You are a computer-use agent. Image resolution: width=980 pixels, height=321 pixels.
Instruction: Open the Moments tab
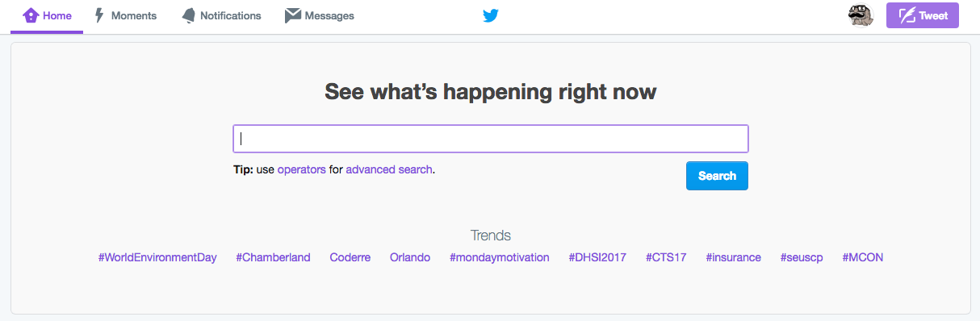coord(125,16)
